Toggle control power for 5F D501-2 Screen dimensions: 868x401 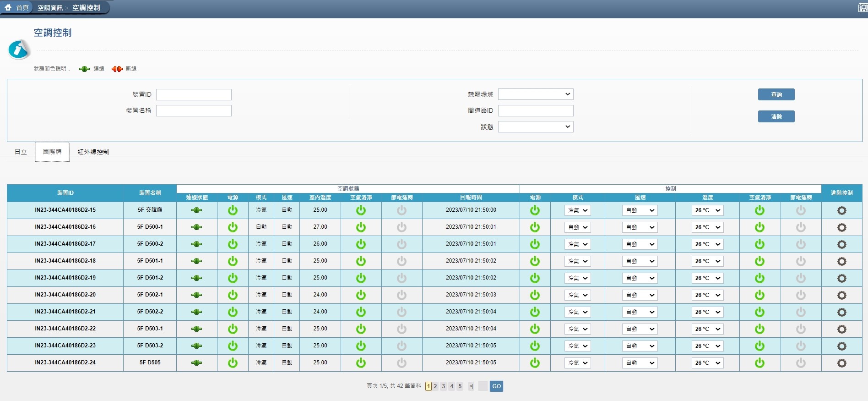pyautogui.click(x=535, y=278)
